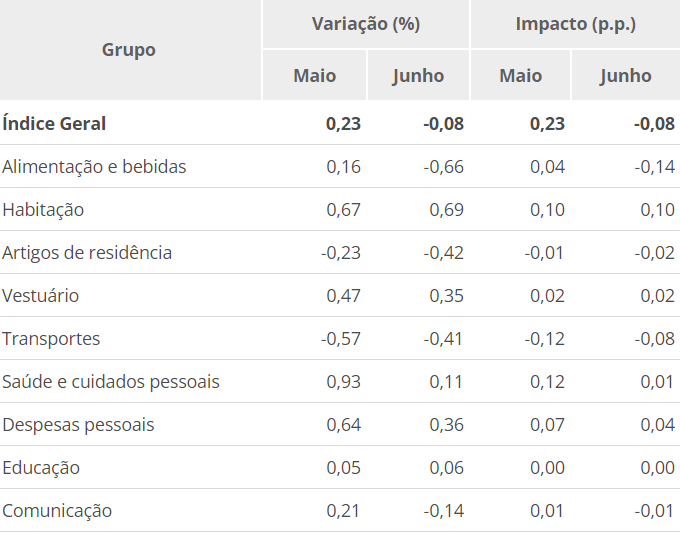Click the -0,66 value for Alimentação
This screenshot has height=534, width=680.
click(443, 167)
